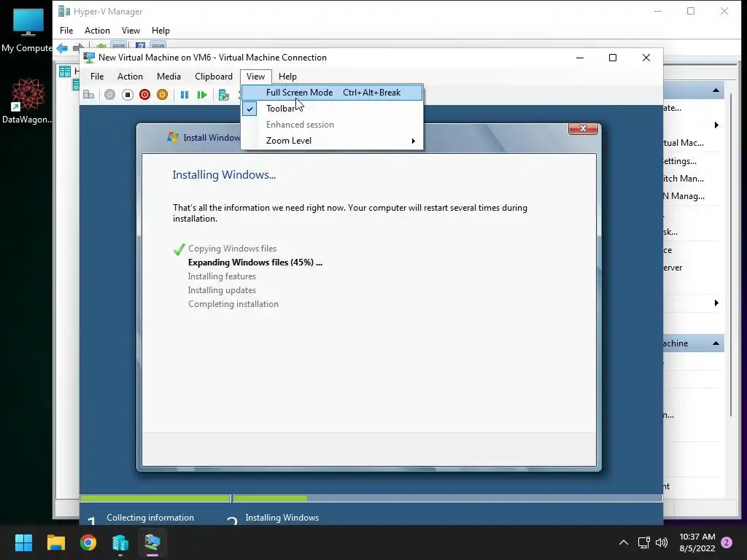This screenshot has height=560, width=747.
Task: Click the Installing Windows progress bar
Action: [447, 499]
